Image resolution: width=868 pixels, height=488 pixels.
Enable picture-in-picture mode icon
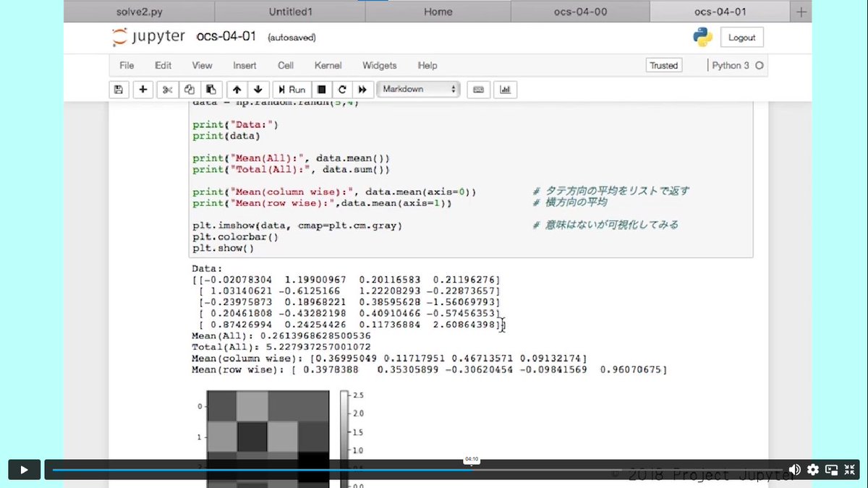tap(831, 470)
